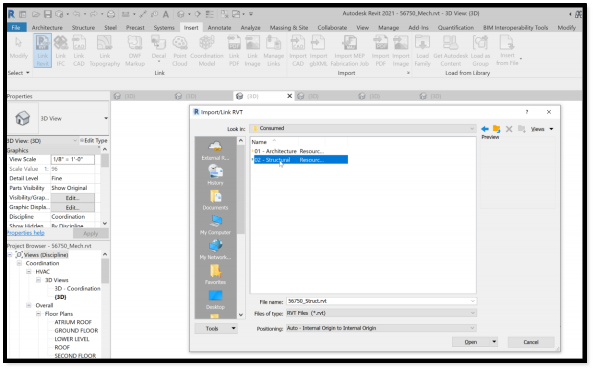Collapse the Coordination tree node
Screen dimensions: 595x371
click(19, 263)
